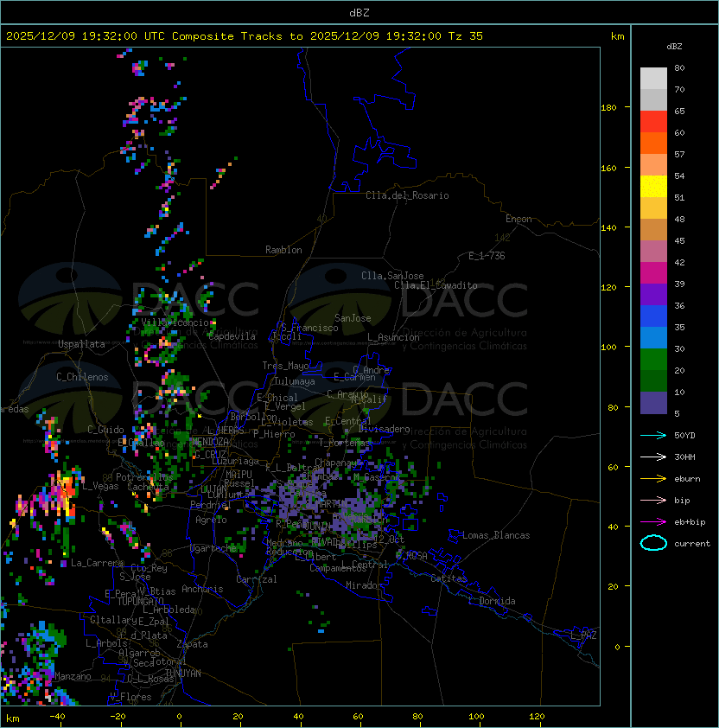719x728 pixels.
Task: Click the 'C_Chilenos' map label
Action: tap(82, 377)
